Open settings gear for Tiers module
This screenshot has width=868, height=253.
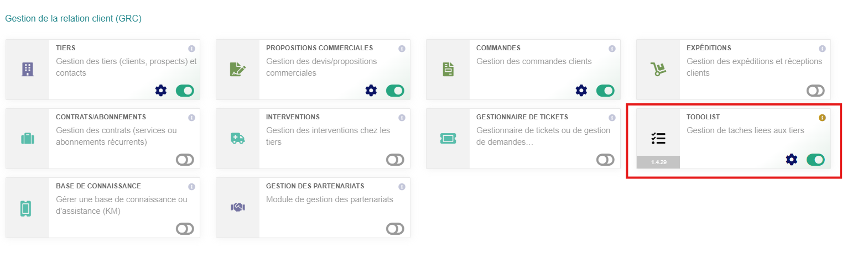161,91
